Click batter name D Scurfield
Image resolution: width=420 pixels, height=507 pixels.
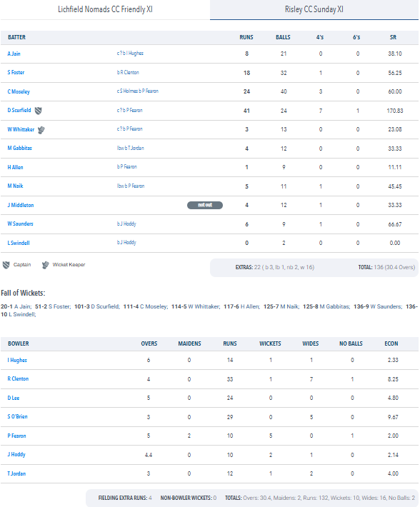19,110
